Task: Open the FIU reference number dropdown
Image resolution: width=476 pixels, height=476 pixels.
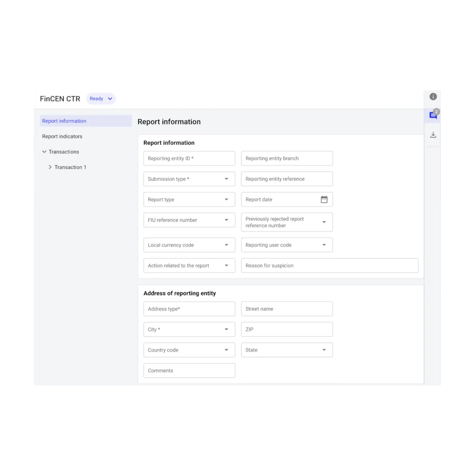Action: pos(226,220)
